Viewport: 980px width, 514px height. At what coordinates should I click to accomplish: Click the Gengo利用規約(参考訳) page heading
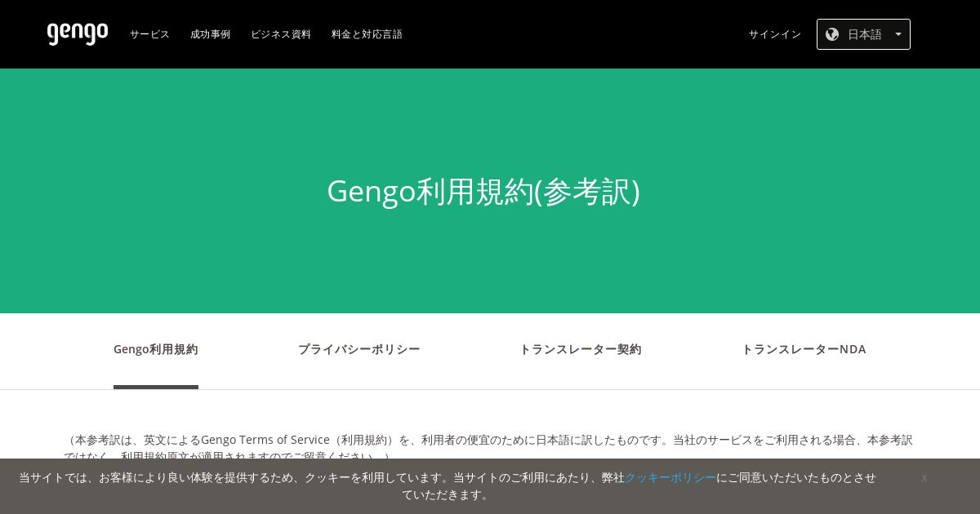(483, 191)
